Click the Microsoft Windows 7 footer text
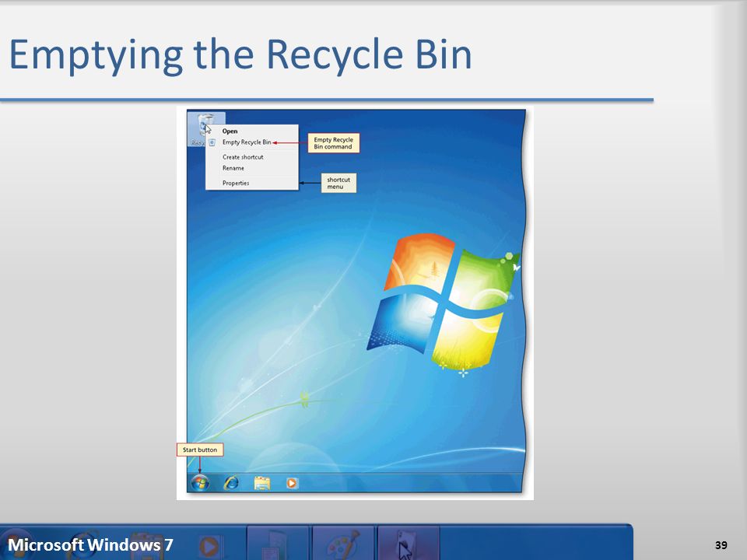The height and width of the screenshot is (560, 747). [x=90, y=544]
